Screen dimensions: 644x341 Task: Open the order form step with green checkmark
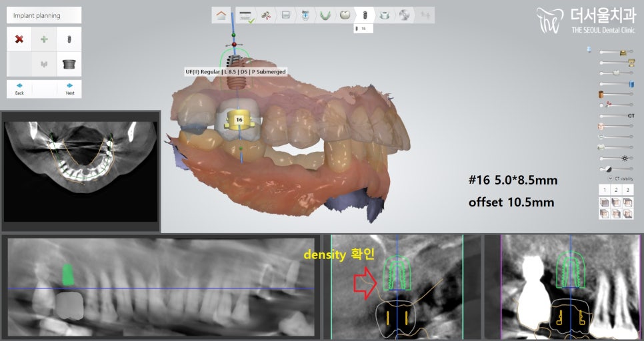point(247,15)
